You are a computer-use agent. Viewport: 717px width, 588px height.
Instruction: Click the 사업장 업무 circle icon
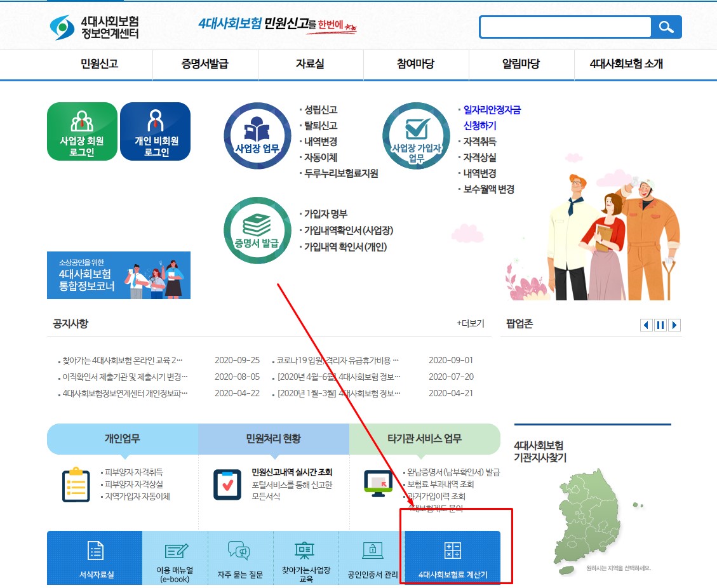(x=257, y=136)
